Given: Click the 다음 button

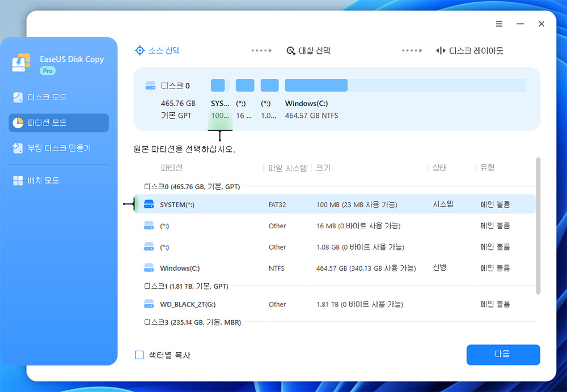Looking at the screenshot, I should pos(503,355).
